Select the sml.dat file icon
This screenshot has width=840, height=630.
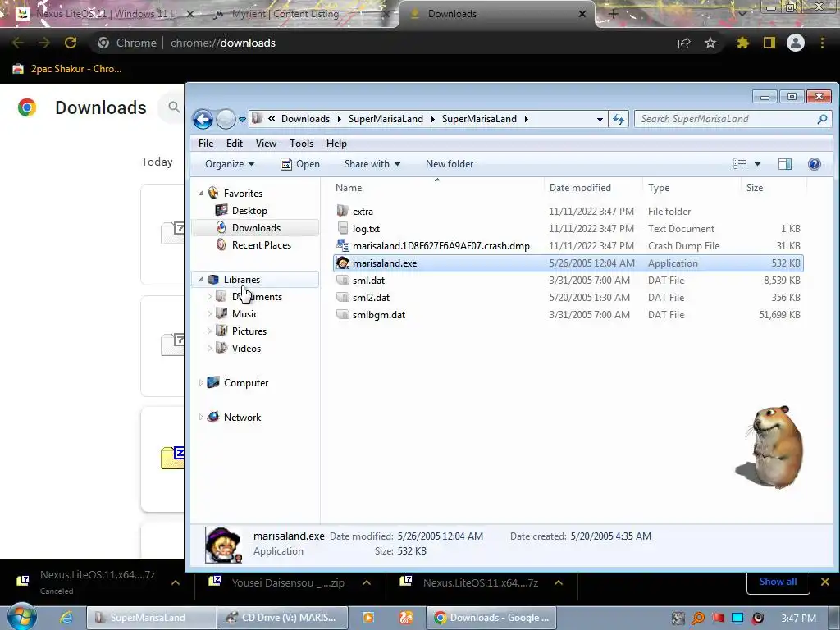343,281
